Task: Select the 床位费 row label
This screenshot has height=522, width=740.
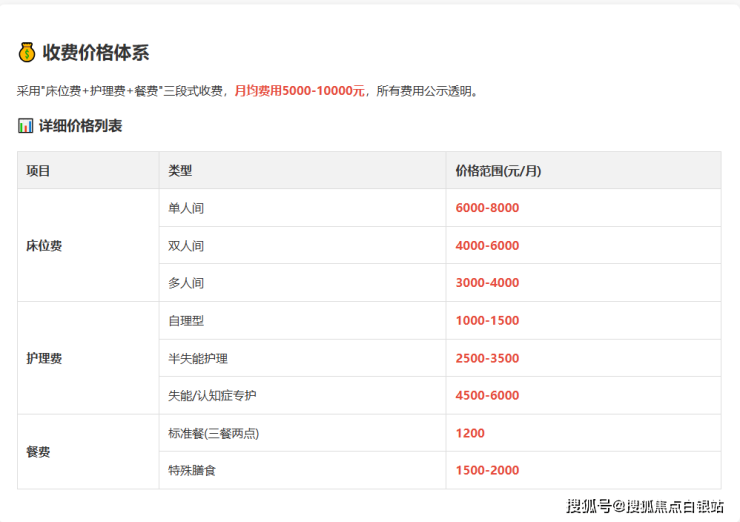Action: (44, 245)
